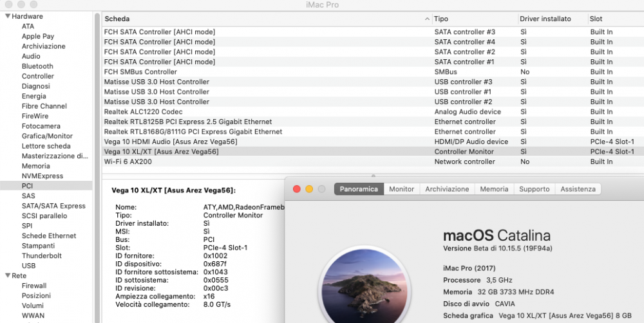Select the Wi-Fi 6 AX200 row

coord(373,161)
